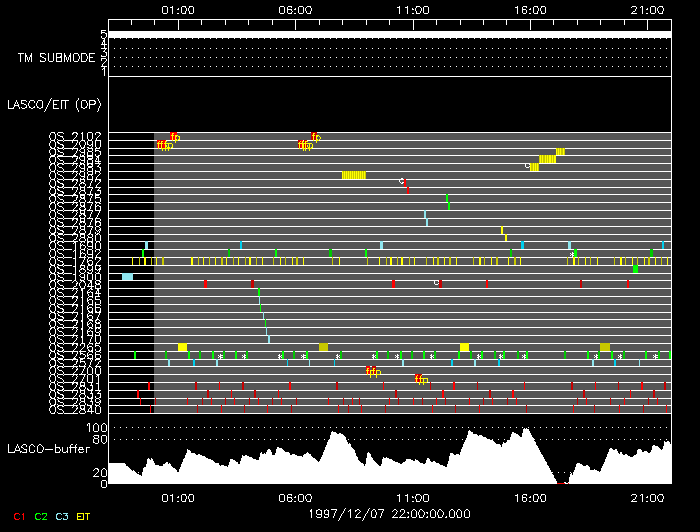This screenshot has width=700, height=532.
Task: Click the 21:00 tick on top axis
Action: point(648,9)
